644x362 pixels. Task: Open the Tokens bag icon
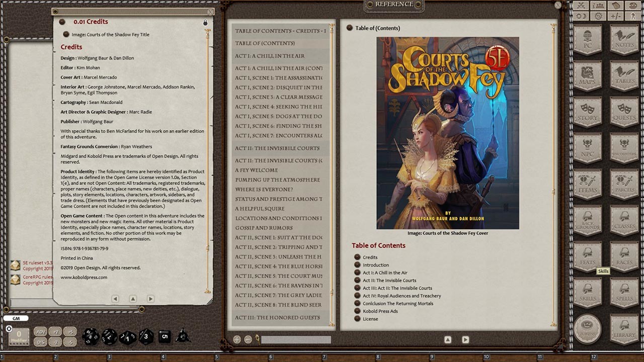pyautogui.click(x=588, y=329)
